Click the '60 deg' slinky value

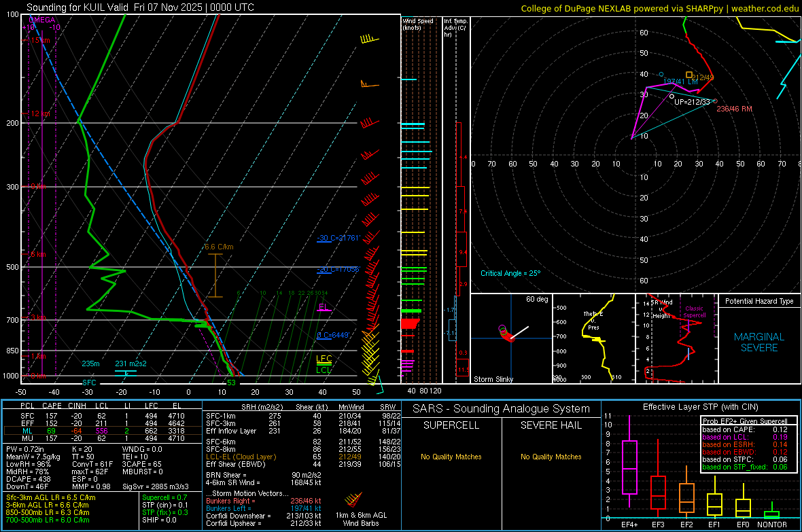point(537,299)
